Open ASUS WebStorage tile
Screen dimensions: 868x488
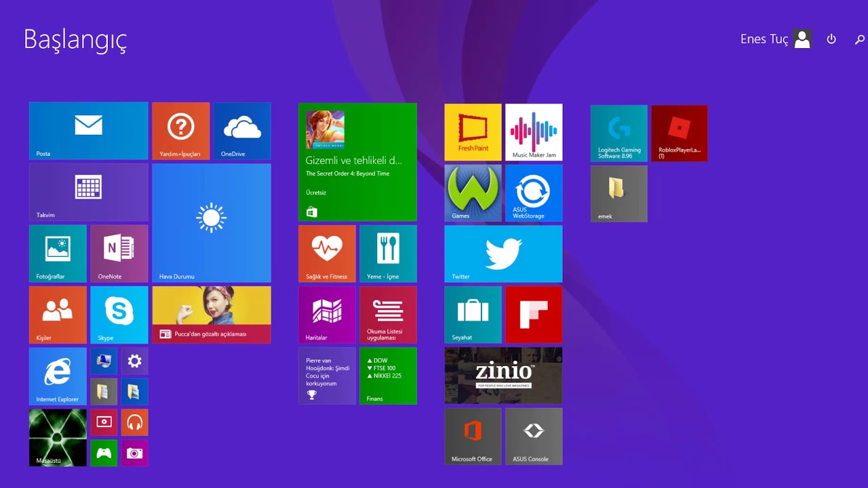click(x=534, y=193)
